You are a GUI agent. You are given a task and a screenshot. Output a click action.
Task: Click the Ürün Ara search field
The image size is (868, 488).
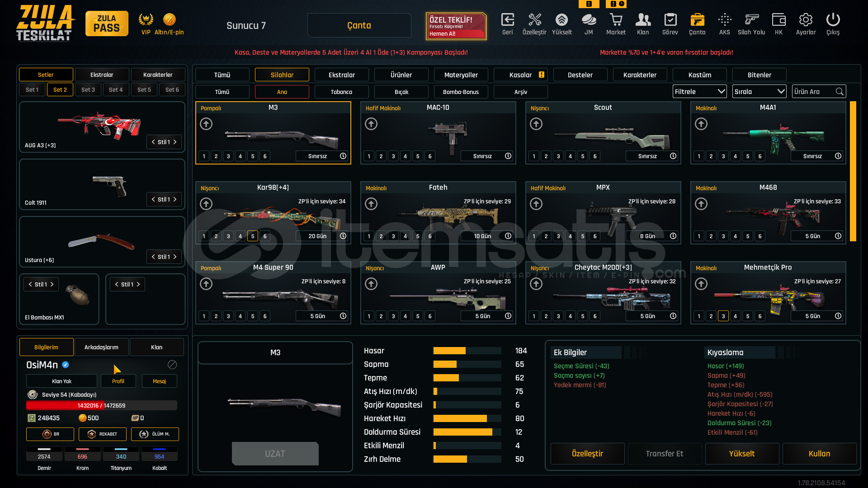click(x=819, y=92)
